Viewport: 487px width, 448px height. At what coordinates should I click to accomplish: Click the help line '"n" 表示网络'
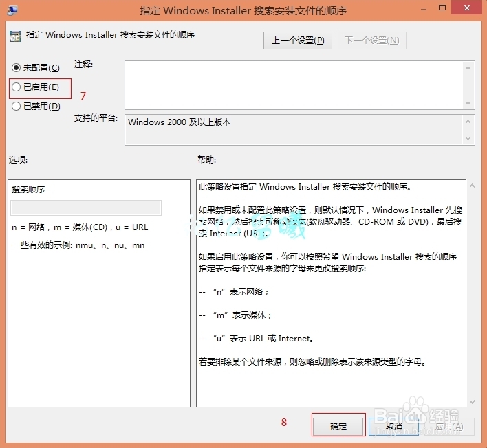(x=234, y=291)
